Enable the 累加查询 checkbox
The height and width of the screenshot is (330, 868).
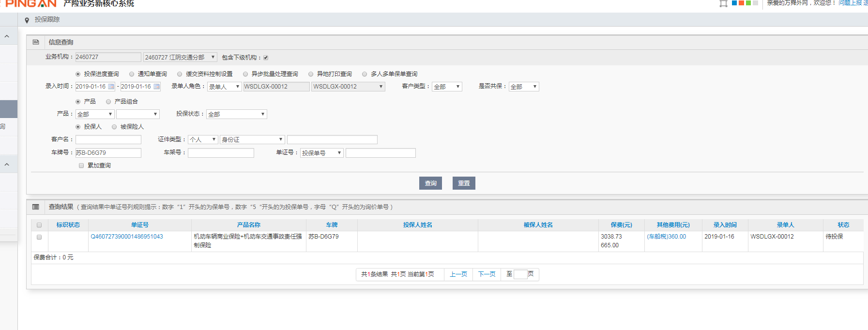point(81,165)
